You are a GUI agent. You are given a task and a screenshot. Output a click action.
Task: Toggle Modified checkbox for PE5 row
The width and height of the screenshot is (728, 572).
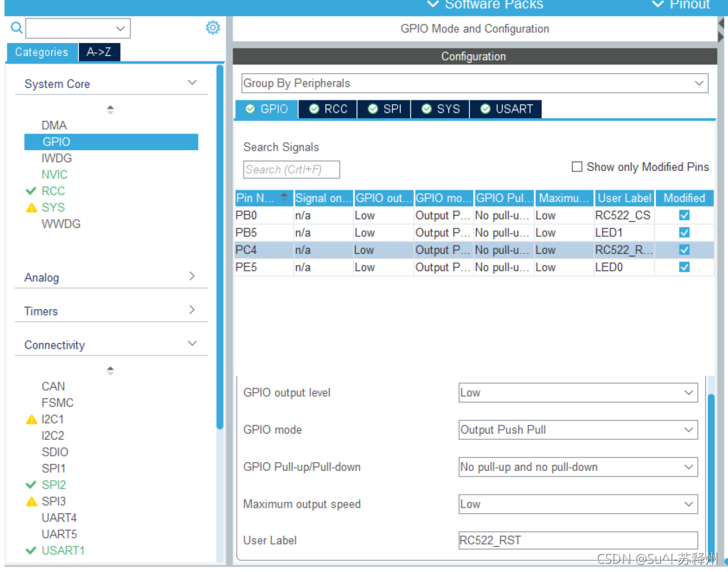[684, 267]
